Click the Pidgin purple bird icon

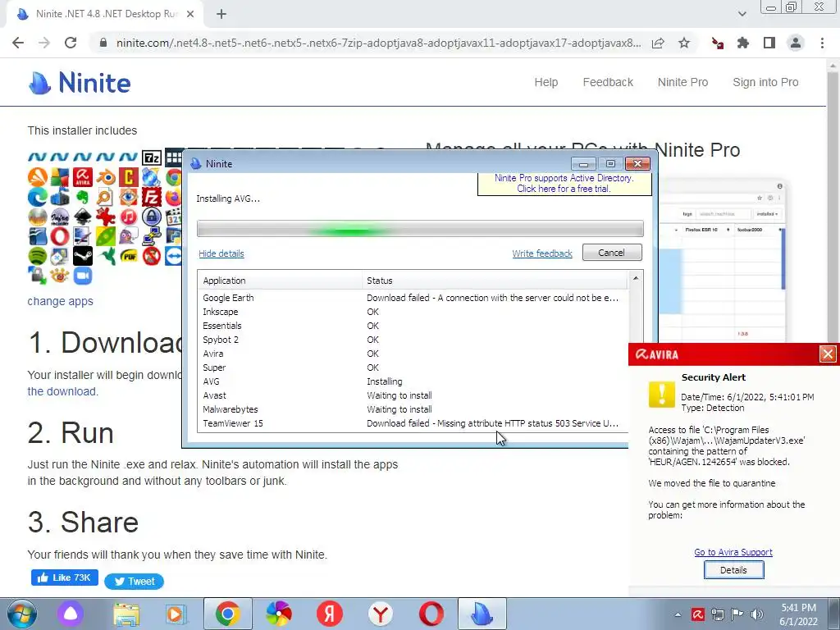point(129,236)
